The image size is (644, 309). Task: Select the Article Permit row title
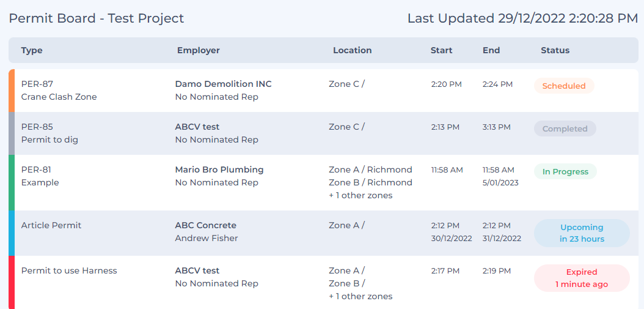[51, 225]
